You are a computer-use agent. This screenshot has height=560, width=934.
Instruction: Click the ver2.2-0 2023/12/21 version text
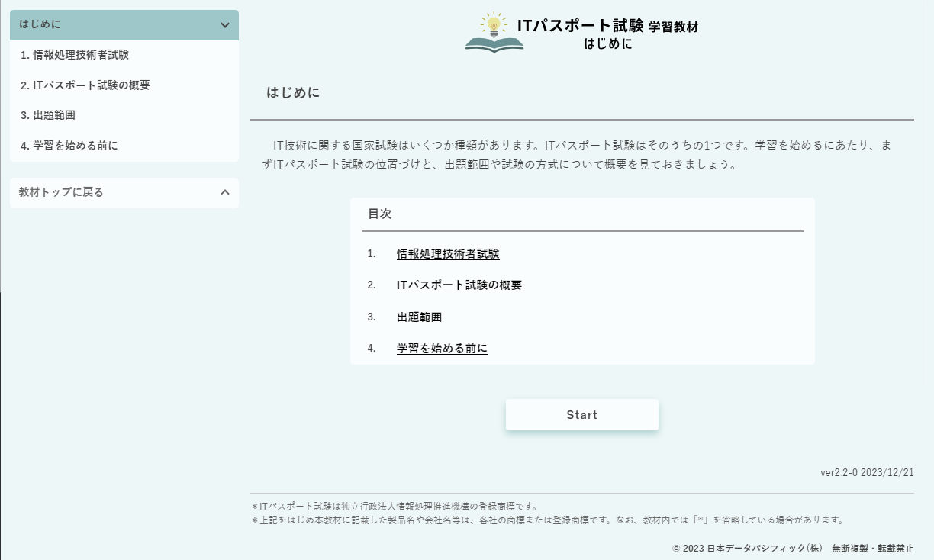pos(867,472)
